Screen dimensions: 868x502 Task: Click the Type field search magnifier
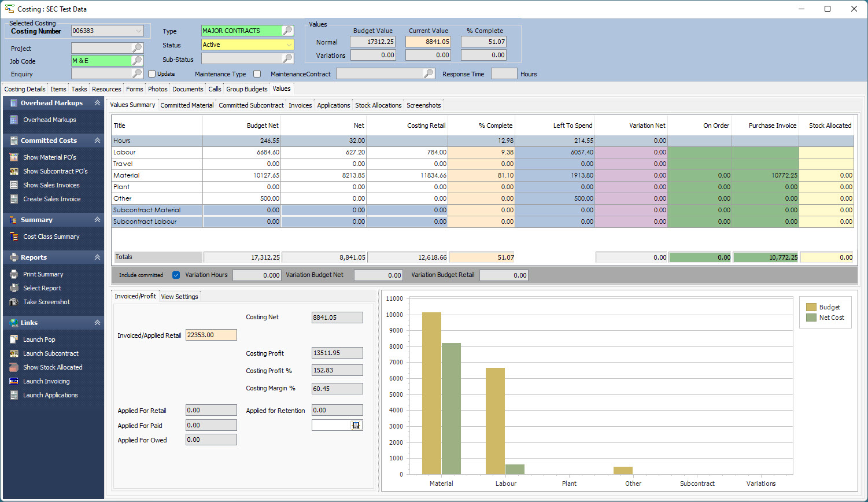coord(287,31)
